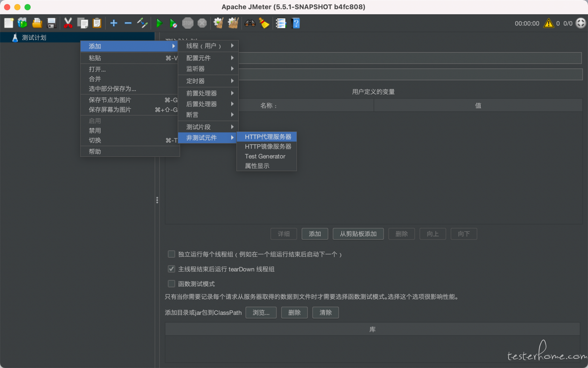Click the Cut scissors icon
Viewport: 588px width, 368px height.
68,23
